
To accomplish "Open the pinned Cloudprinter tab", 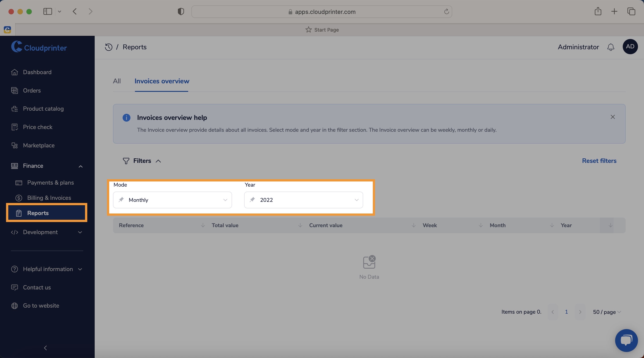I will [8, 30].
